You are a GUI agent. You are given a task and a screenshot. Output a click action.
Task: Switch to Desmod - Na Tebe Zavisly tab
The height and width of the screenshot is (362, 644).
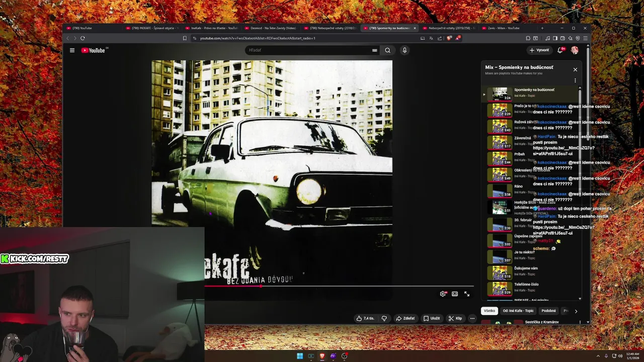(271, 28)
